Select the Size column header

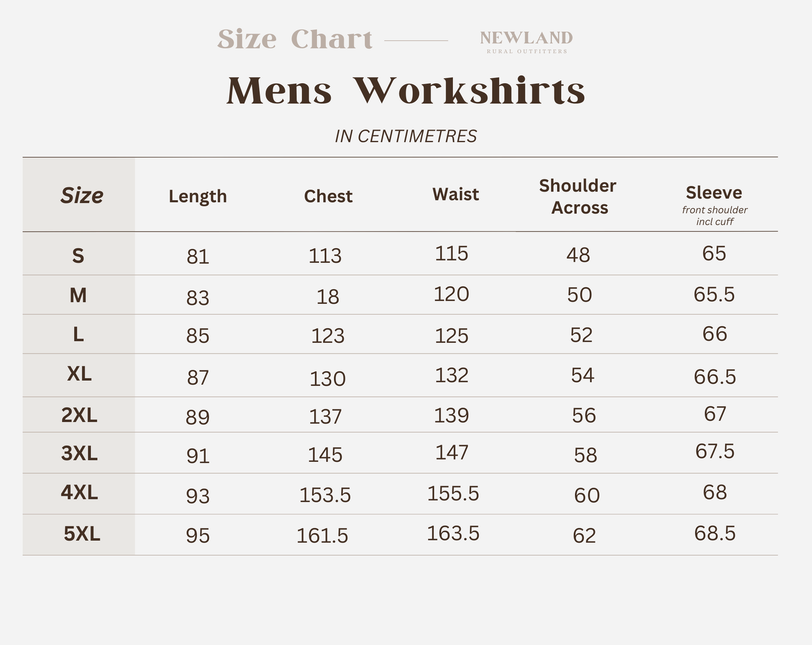click(81, 195)
